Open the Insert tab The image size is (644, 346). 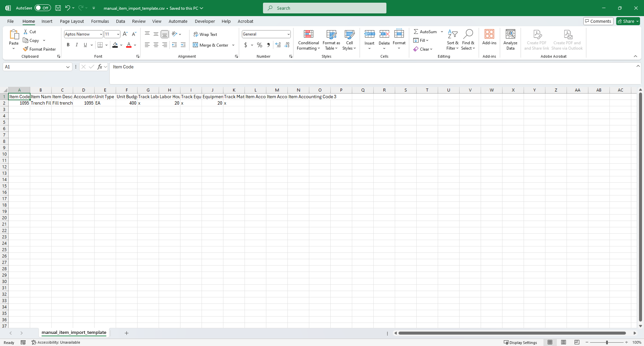tap(47, 21)
